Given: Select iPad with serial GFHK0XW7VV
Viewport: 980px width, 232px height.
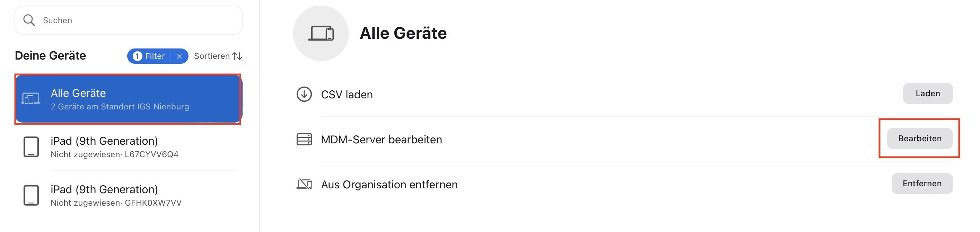Looking at the screenshot, I should pyautogui.click(x=128, y=195).
